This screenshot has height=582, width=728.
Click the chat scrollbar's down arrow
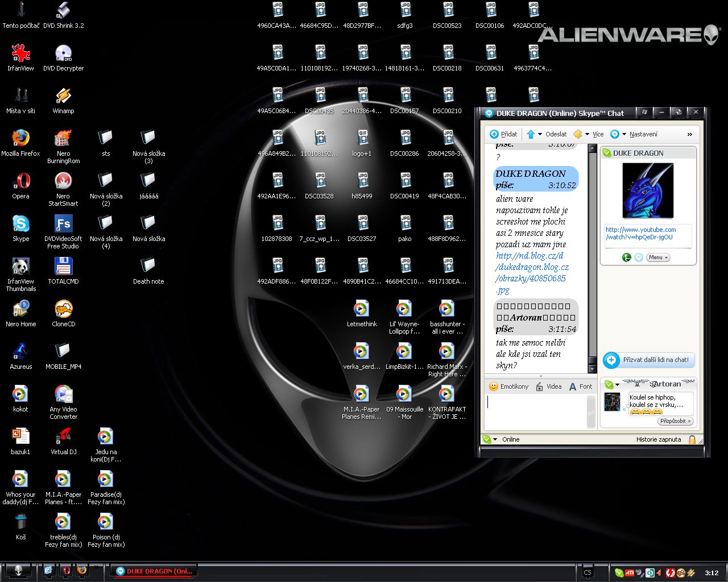(x=591, y=368)
